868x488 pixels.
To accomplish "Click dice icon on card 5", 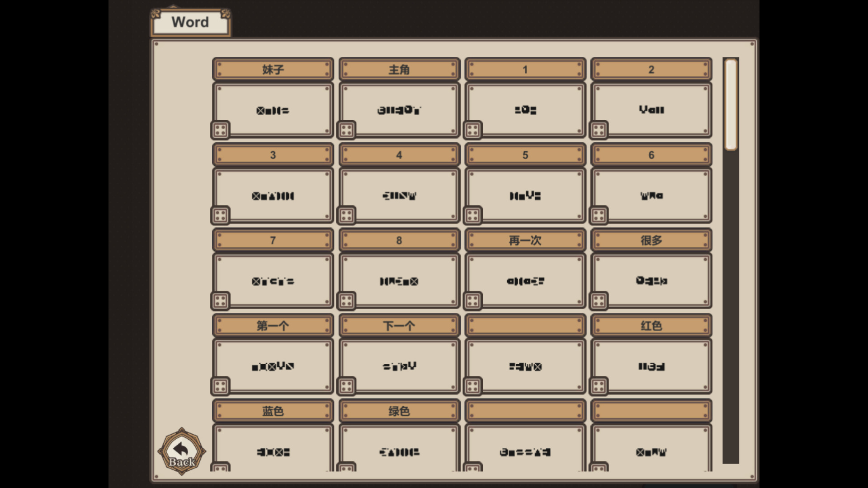I will tap(472, 216).
